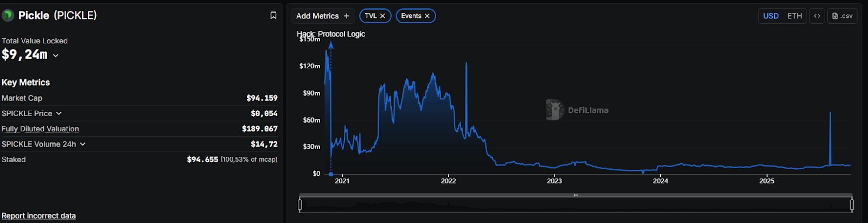Image resolution: width=868 pixels, height=223 pixels.
Task: Expand the $PICKLE Volume 24h row
Action: click(x=82, y=144)
